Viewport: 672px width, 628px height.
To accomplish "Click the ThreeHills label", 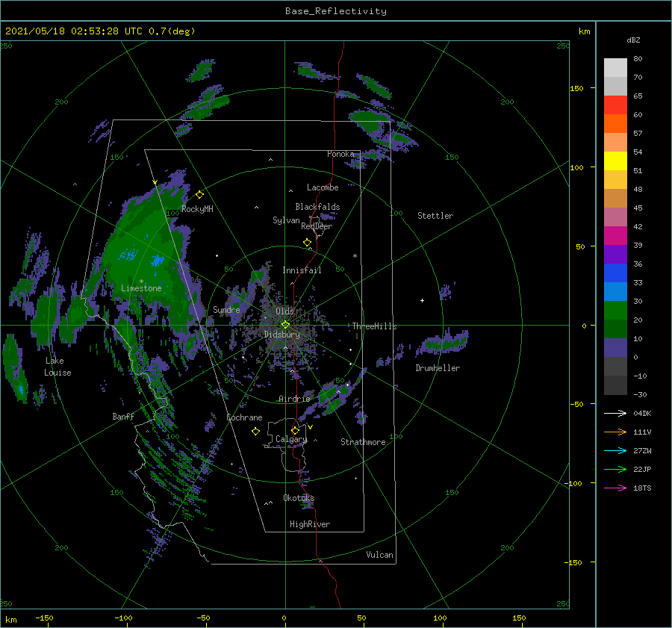I will [x=374, y=326].
